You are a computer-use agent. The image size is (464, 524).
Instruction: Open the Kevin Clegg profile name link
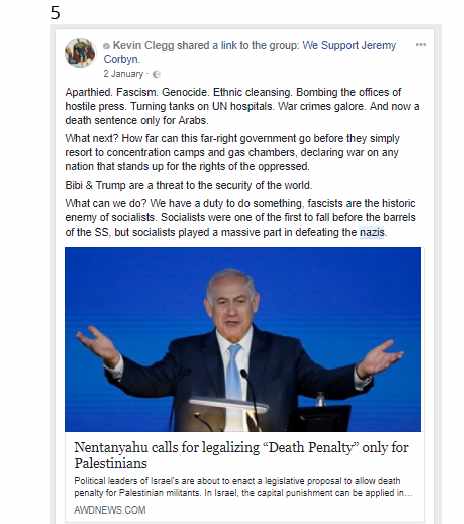click(x=143, y=45)
